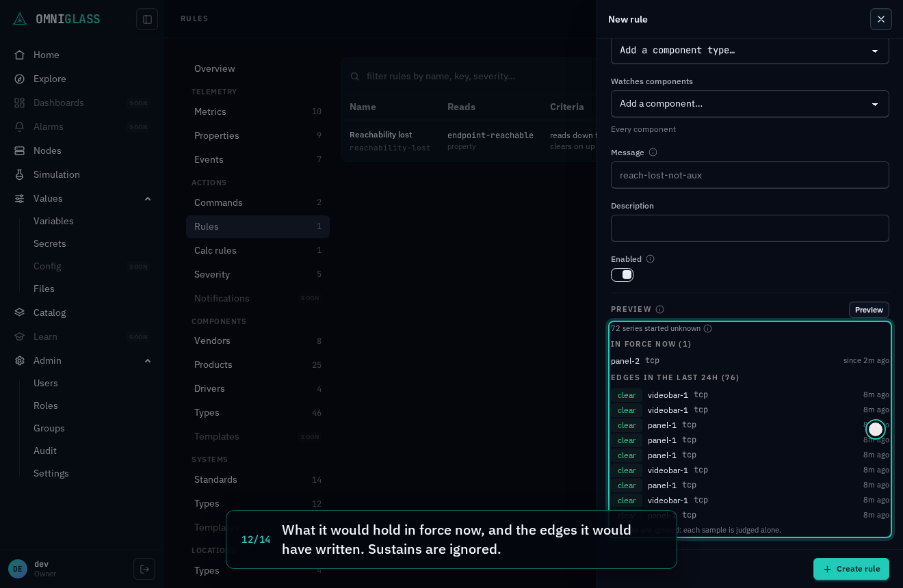
Task: Close the New rule panel
Action: click(881, 19)
